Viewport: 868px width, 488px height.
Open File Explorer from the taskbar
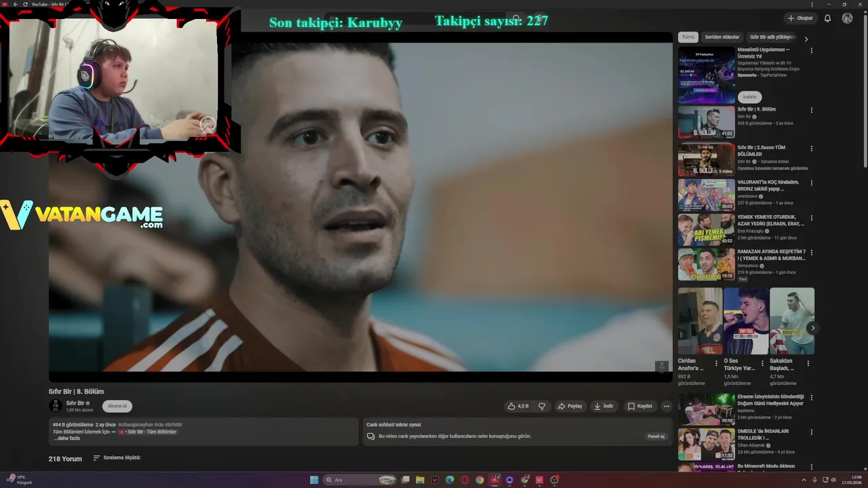pos(420,480)
